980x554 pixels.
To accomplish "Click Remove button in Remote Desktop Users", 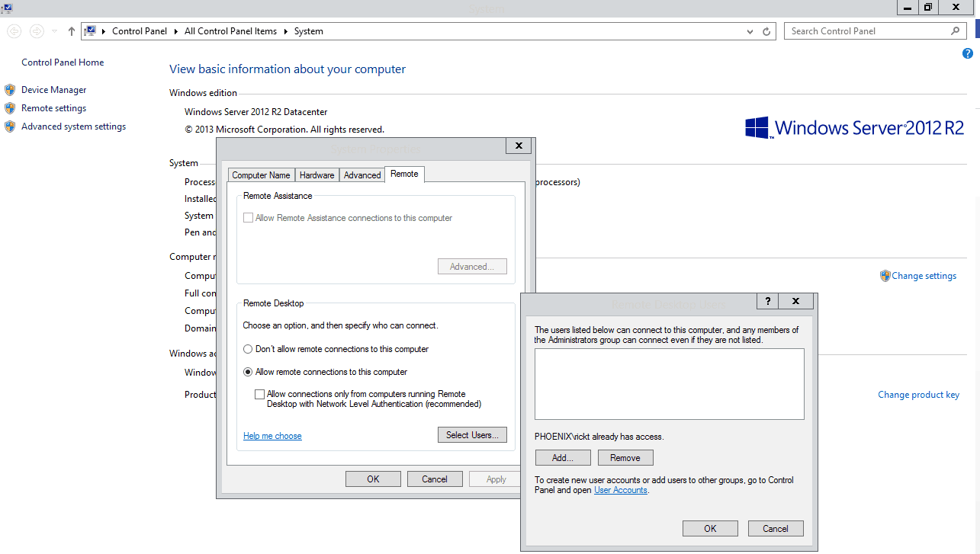I will pos(625,458).
